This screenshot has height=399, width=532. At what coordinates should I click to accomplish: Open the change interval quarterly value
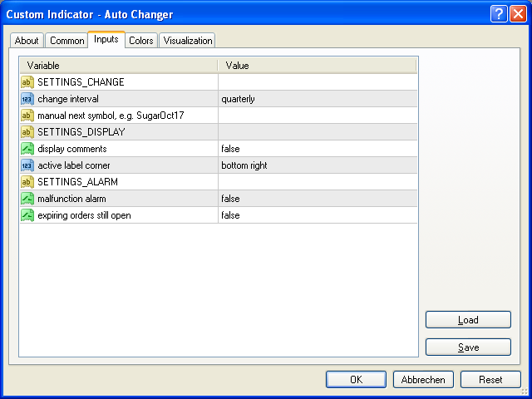[x=317, y=99]
